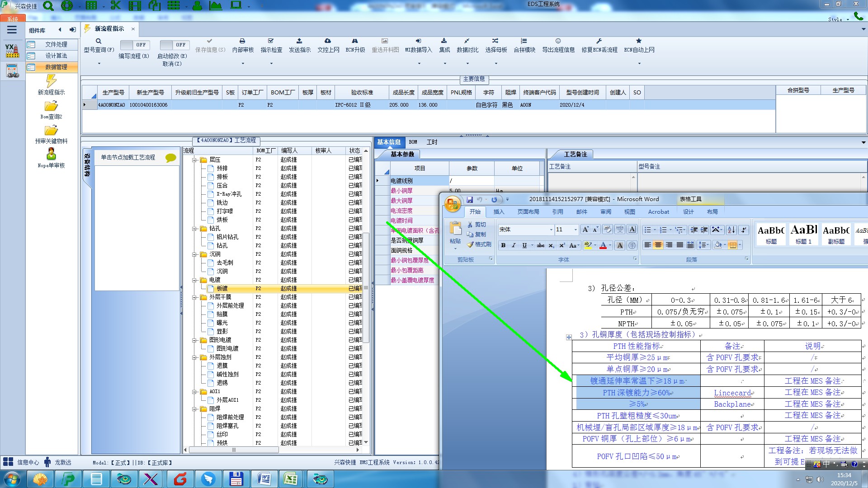868x488 pixels.
Task: Click the green film strip icon in title bar
Action: pos(135,6)
